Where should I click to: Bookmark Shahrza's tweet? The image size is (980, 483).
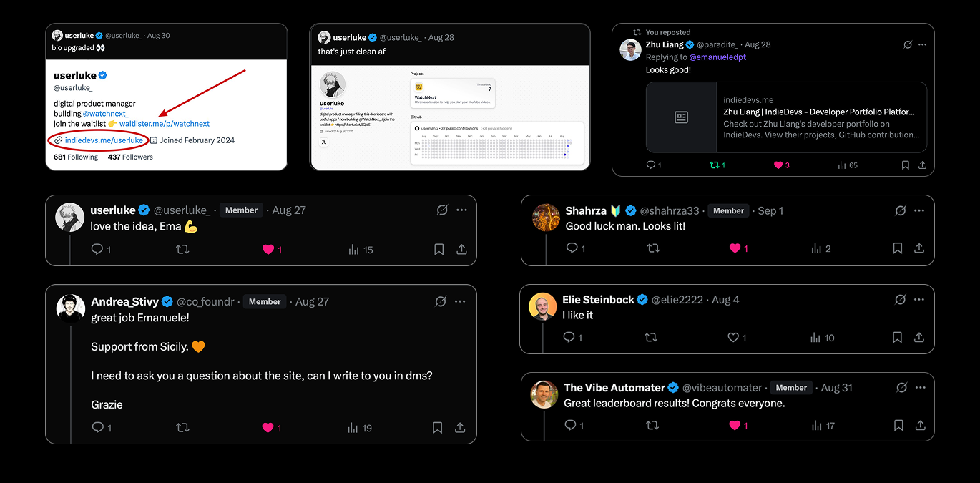897,248
